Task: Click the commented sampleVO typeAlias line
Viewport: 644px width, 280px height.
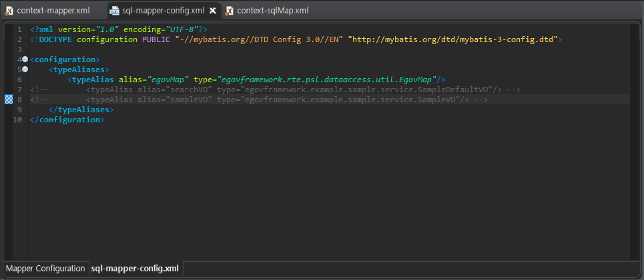Action: pyautogui.click(x=259, y=99)
